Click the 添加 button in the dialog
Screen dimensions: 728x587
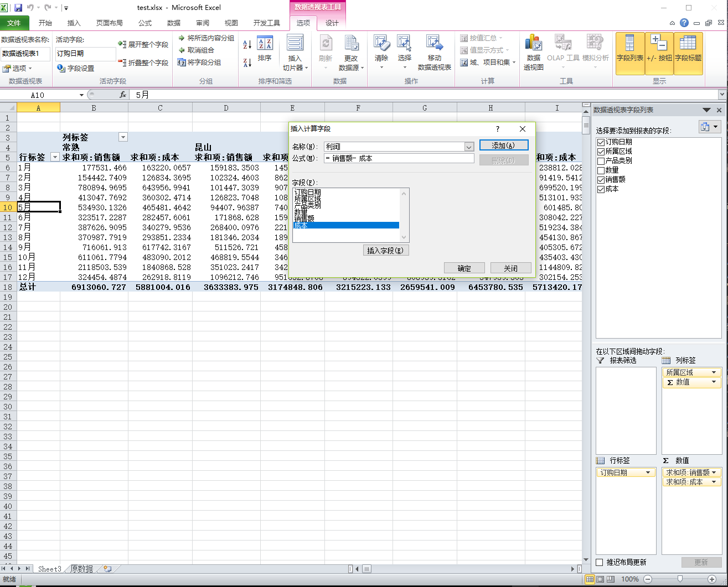(x=503, y=146)
